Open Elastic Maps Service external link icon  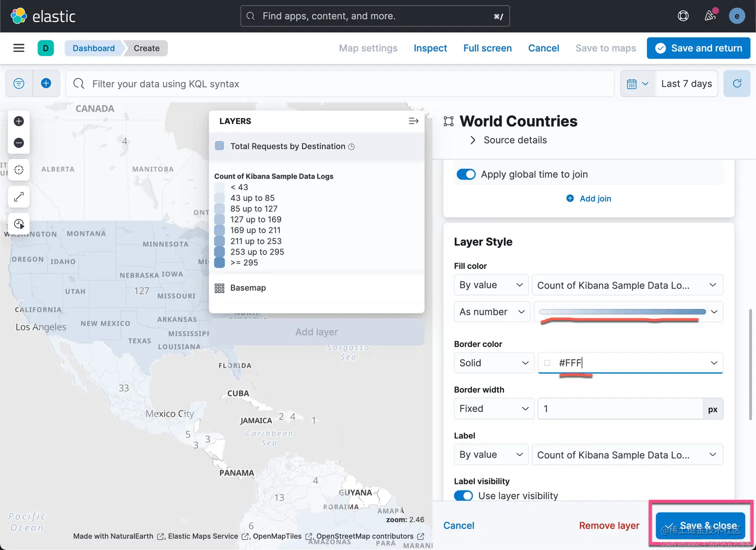click(245, 536)
